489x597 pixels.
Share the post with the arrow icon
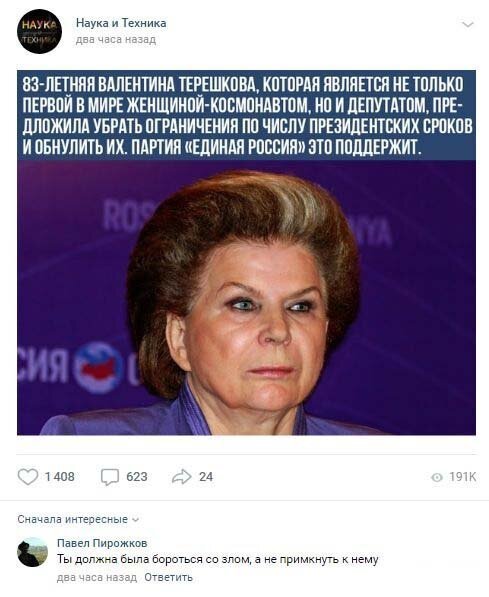tap(181, 477)
